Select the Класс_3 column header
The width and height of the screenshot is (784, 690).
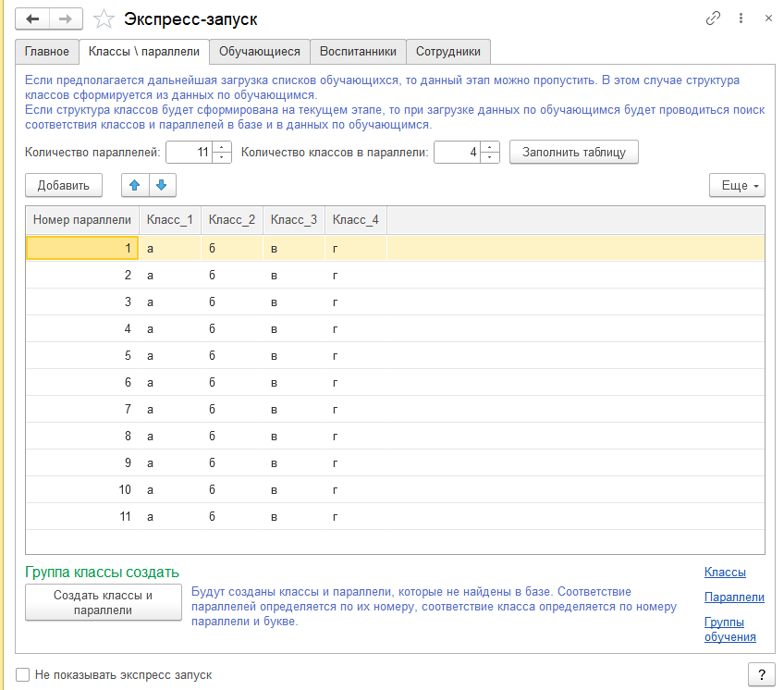tap(294, 219)
